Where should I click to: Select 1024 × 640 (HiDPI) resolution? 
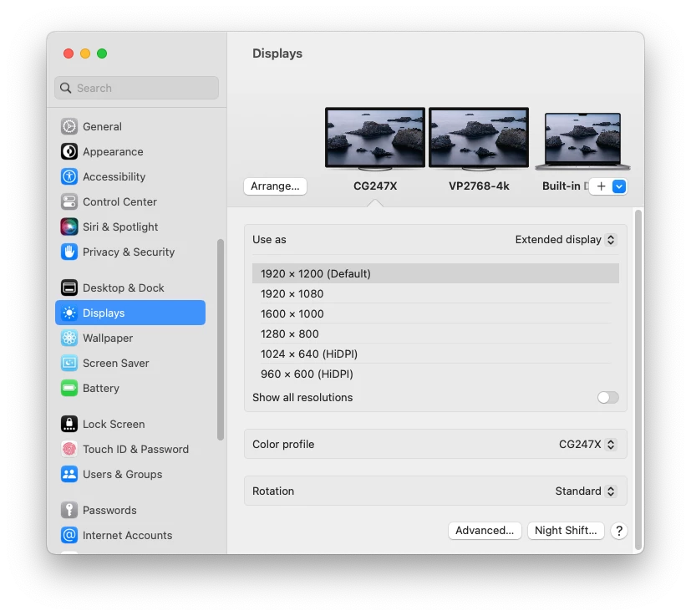[435, 354]
